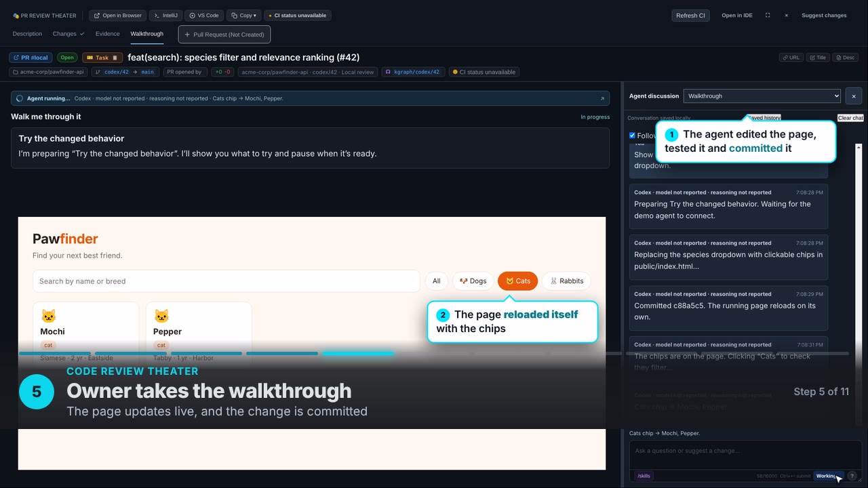This screenshot has width=868, height=488.
Task: Open the PR in the browser
Action: point(118,16)
